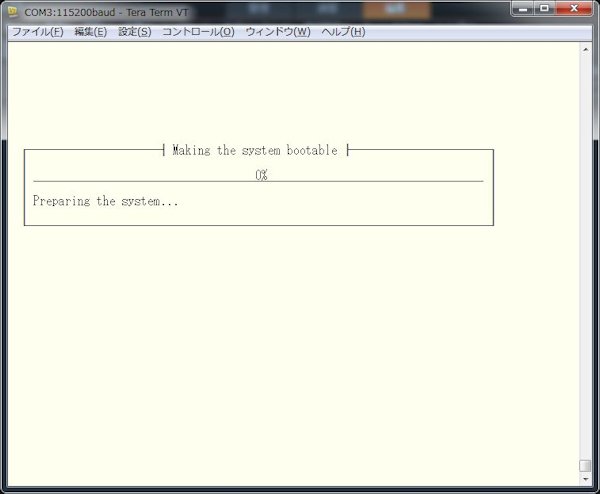
Task: Click the 0% progress indicator
Action: (261, 174)
